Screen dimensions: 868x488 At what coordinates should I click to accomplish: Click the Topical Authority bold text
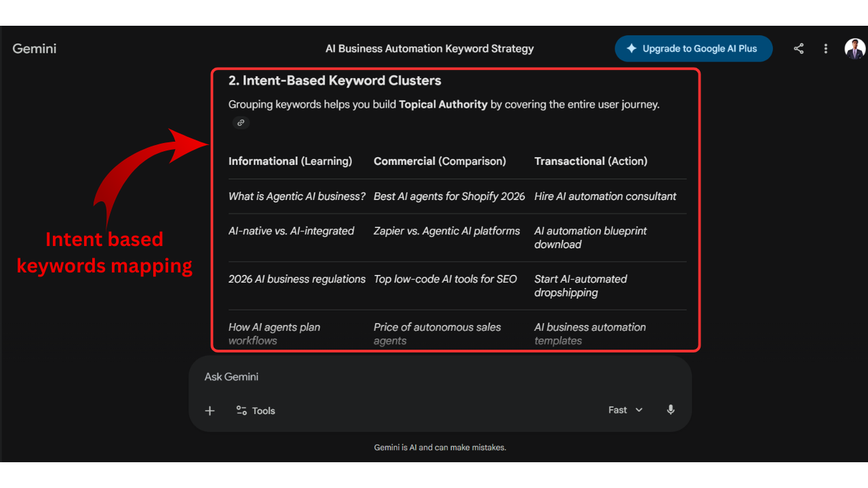point(443,104)
